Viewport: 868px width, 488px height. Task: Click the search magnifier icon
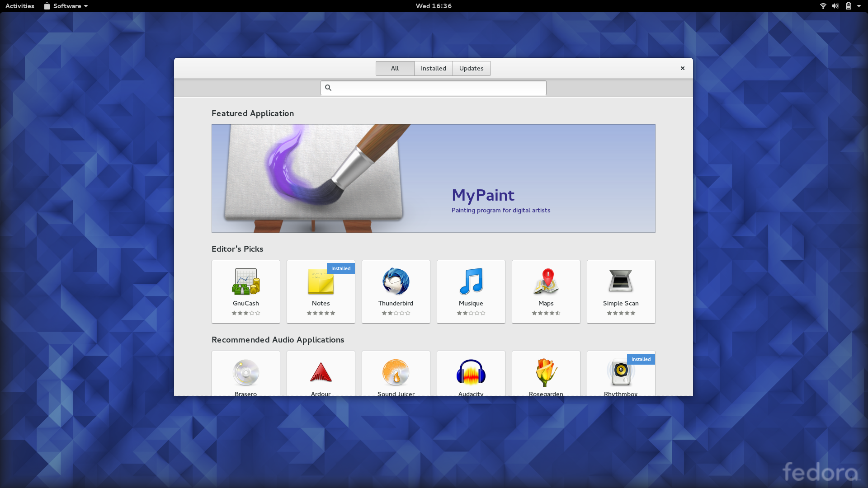(328, 88)
